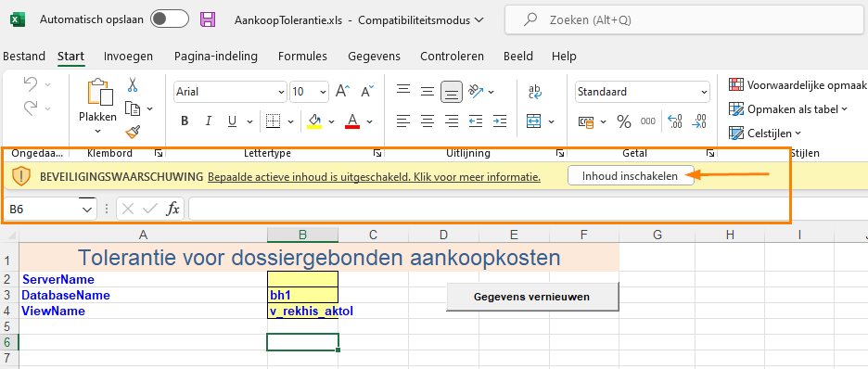The height and width of the screenshot is (369, 868).
Task: Switch to the Gegevens tab
Action: [x=375, y=57]
